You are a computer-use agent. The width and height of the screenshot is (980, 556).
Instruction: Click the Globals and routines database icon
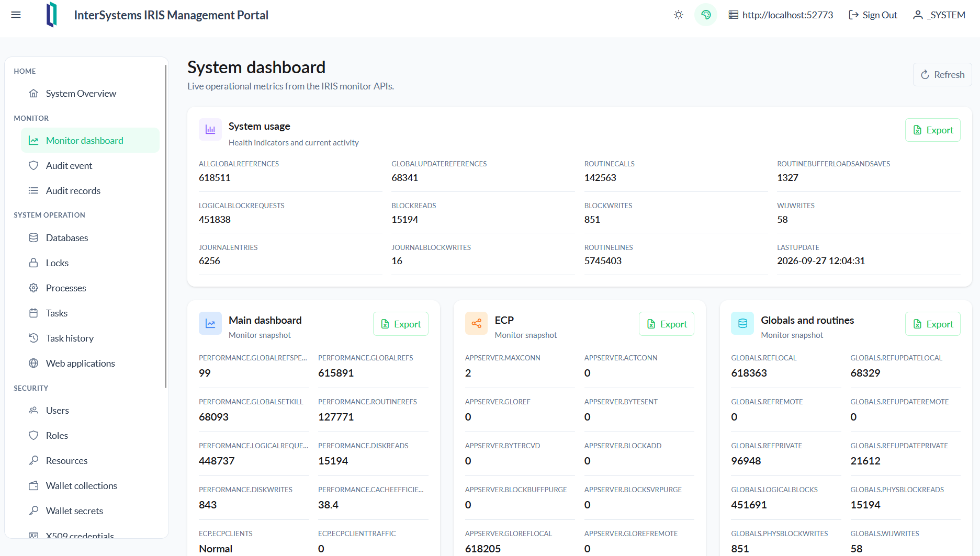point(742,323)
